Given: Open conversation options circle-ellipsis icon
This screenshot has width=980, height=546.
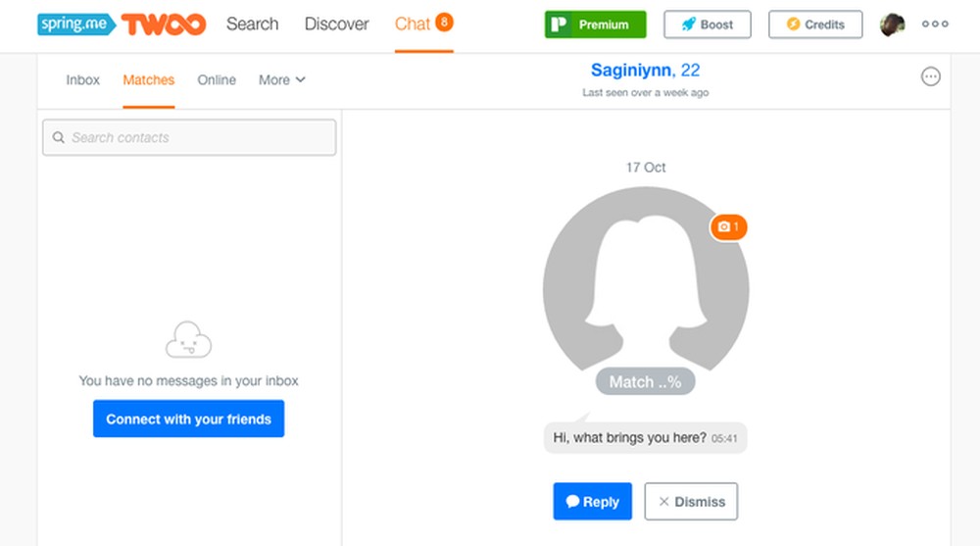Looking at the screenshot, I should click(x=931, y=76).
